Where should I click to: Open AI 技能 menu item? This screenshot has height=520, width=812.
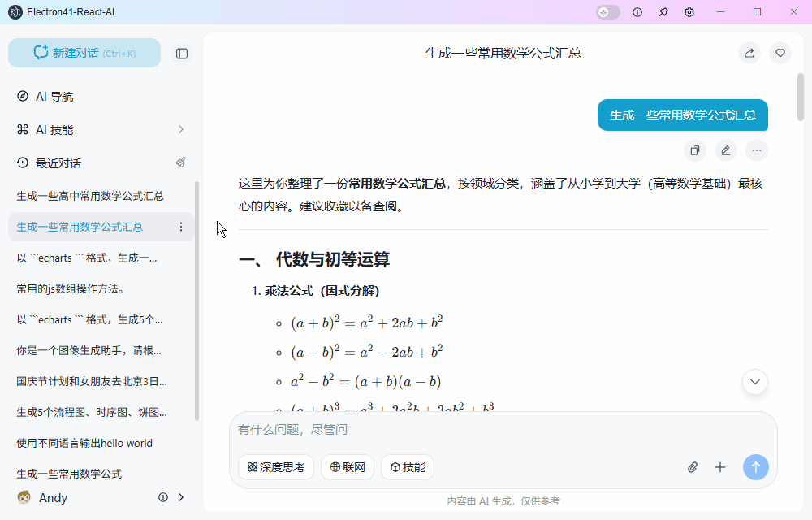101,129
